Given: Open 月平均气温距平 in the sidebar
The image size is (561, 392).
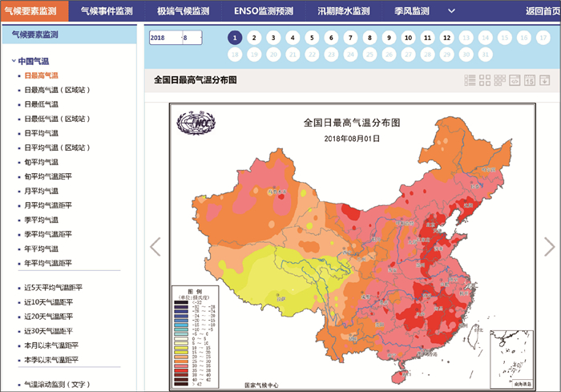Looking at the screenshot, I should coord(48,205).
